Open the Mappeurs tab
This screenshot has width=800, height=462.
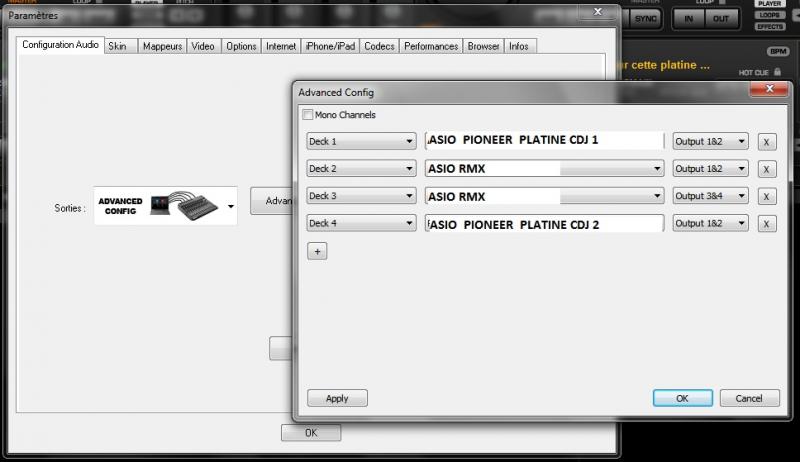tap(162, 46)
